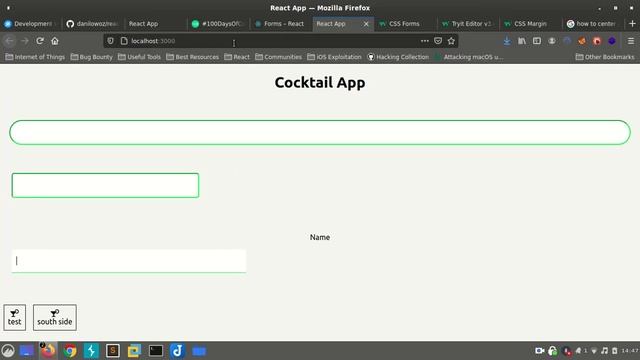Open the Communities bookmark folder
640x360 pixels.
278,57
